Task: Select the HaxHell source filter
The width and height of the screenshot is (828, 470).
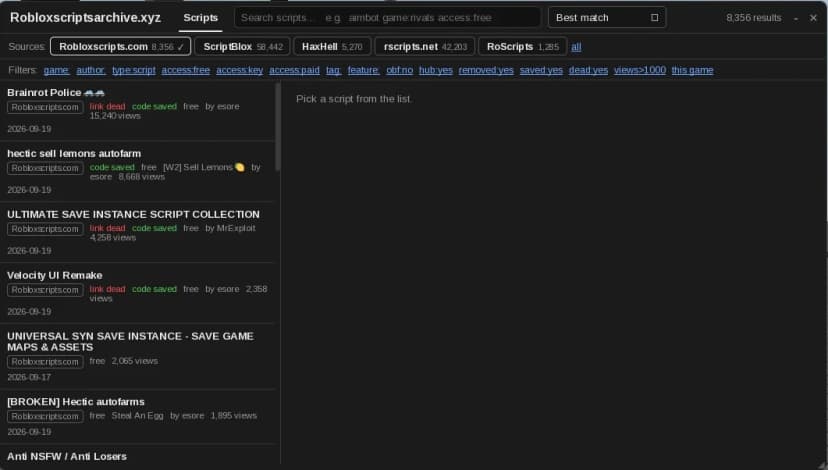Action: 332,46
